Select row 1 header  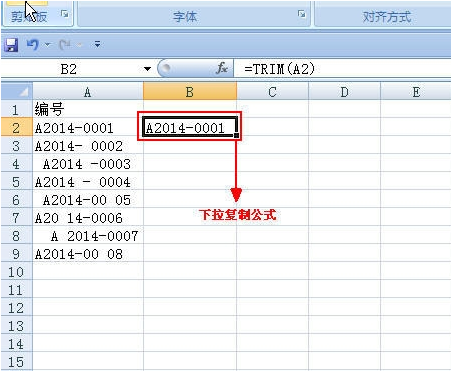tap(17, 109)
